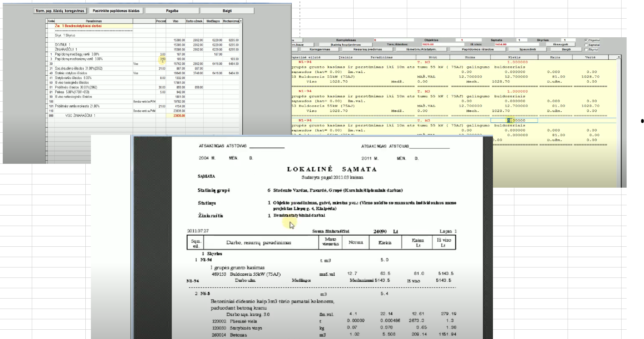Select the Objektui radio button

(586, 40)
